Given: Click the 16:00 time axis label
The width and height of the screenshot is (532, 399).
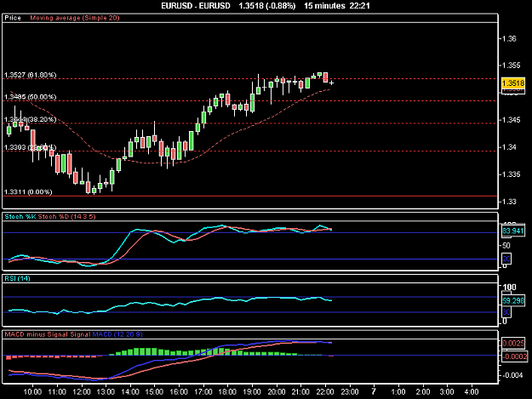Looking at the screenshot, I should pos(179,392).
